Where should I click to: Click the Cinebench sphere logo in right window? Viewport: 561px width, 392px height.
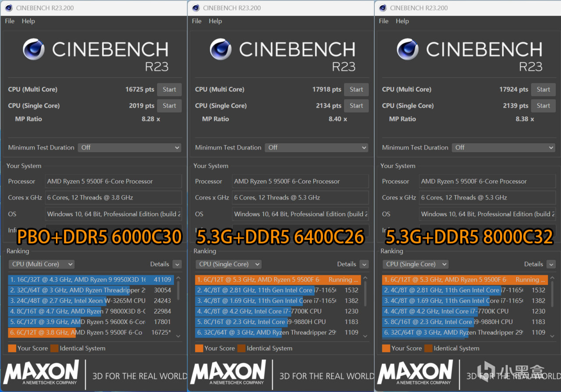tap(408, 49)
